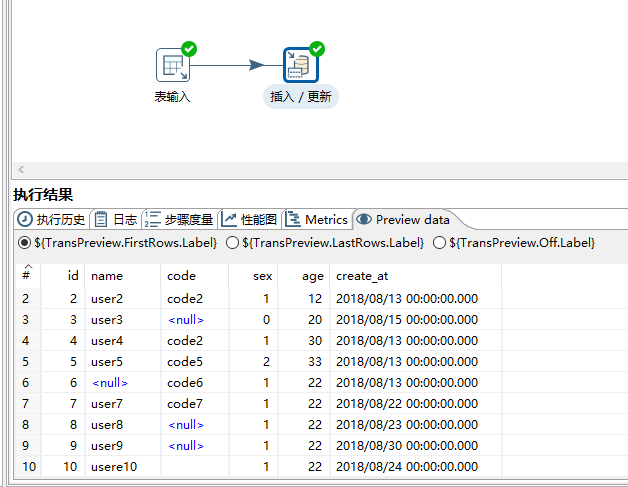Open the 执行历史 tab
628x487 pixels.
click(x=52, y=219)
